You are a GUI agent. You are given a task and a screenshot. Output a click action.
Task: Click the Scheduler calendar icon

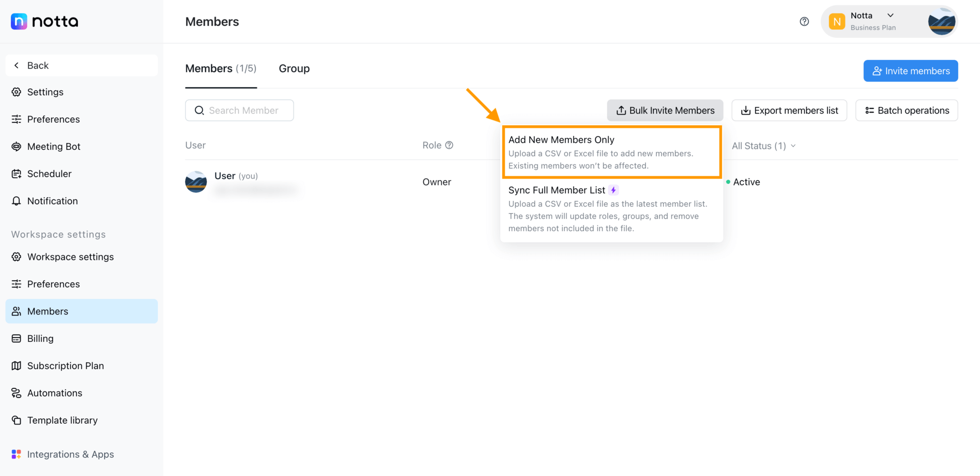click(17, 174)
